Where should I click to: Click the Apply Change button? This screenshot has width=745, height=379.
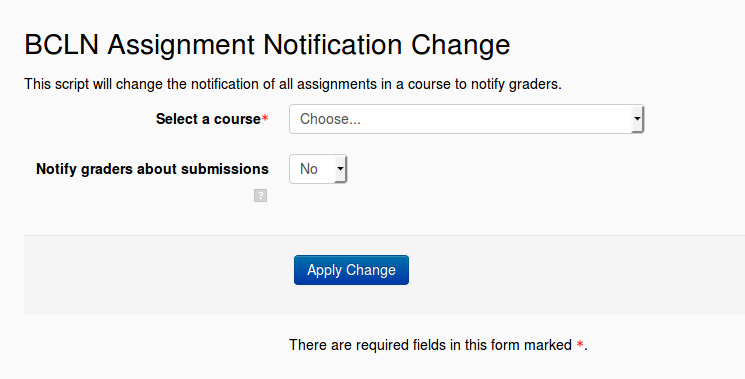pos(351,270)
